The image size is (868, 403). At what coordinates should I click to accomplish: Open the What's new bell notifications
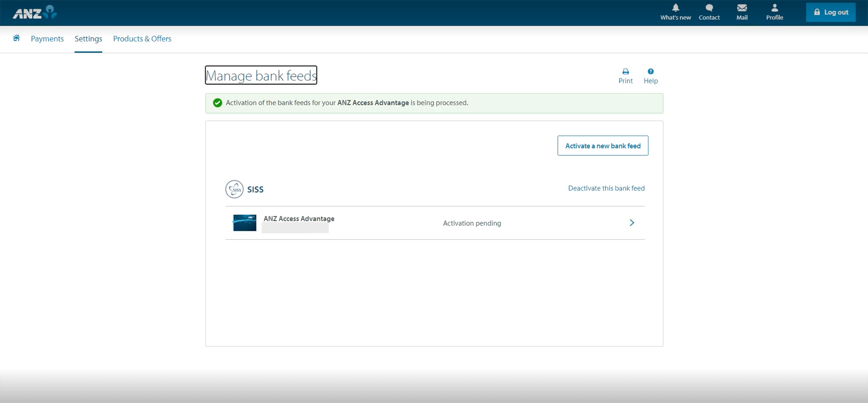tap(675, 12)
